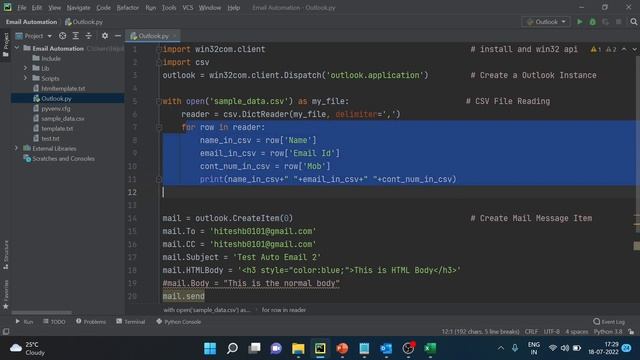Toggle the Project side tool window stripe
This screenshot has height=360, width=640.
tap(6, 45)
